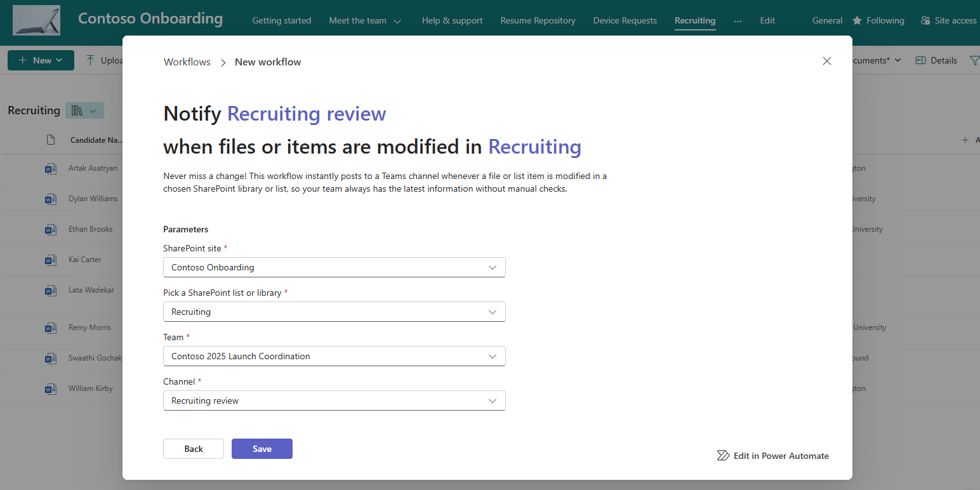The width and height of the screenshot is (980, 490).
Task: Open the library view switcher icon
Action: [x=84, y=110]
